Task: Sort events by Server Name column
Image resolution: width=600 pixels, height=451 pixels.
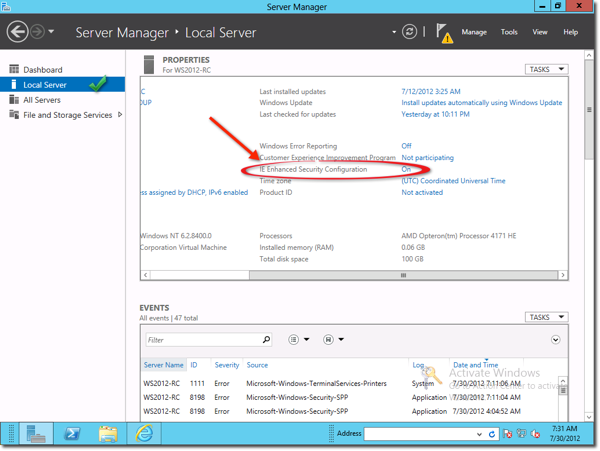Action: click(x=163, y=365)
